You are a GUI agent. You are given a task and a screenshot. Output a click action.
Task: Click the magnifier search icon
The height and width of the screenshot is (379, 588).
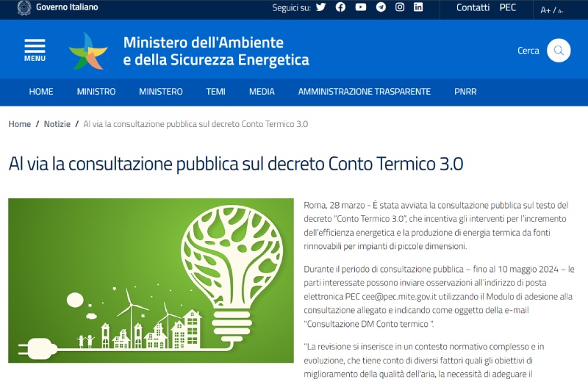(x=559, y=50)
